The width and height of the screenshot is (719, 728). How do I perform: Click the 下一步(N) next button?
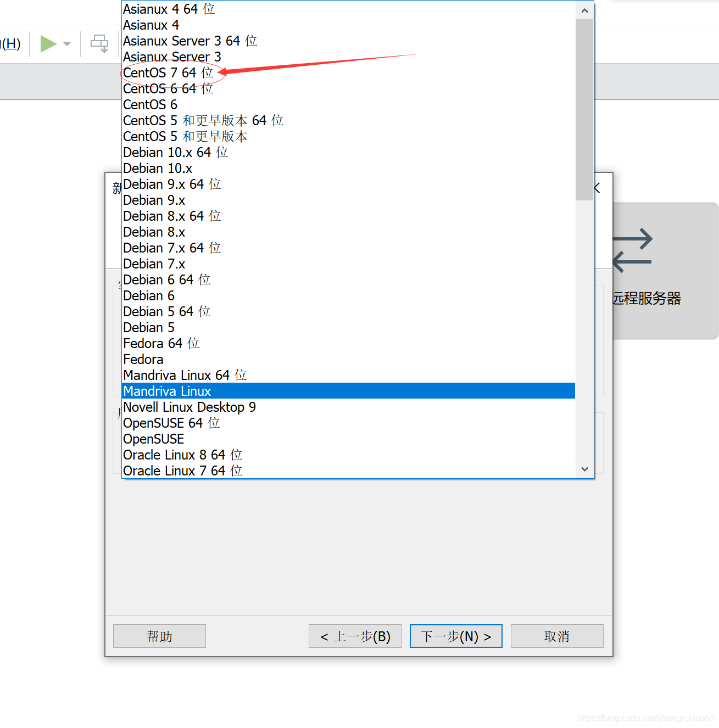click(456, 636)
